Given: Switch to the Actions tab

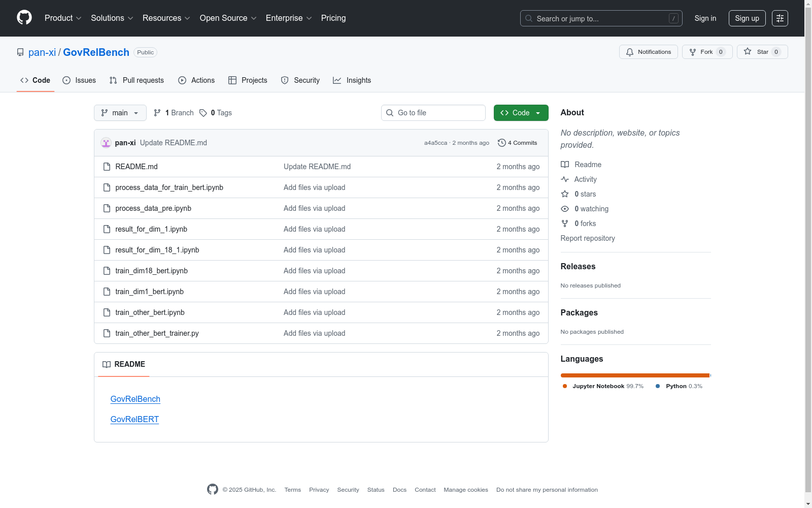Looking at the screenshot, I should coord(196,80).
